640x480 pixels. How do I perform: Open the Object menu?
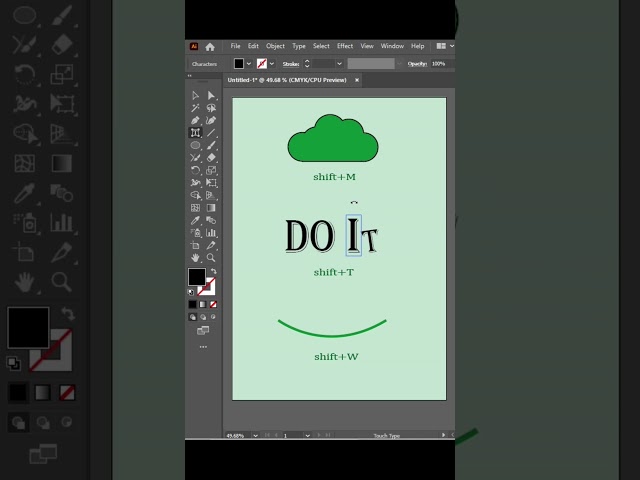276,46
